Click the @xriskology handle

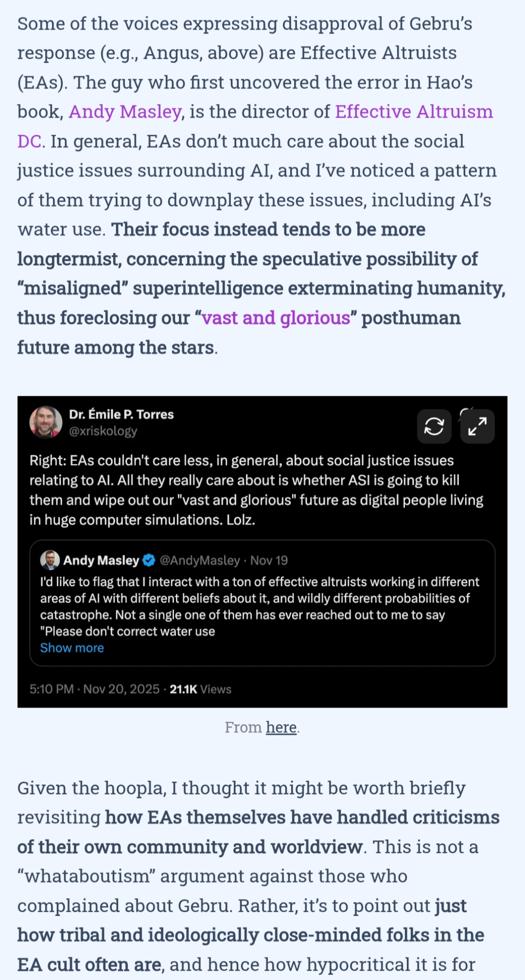103,431
